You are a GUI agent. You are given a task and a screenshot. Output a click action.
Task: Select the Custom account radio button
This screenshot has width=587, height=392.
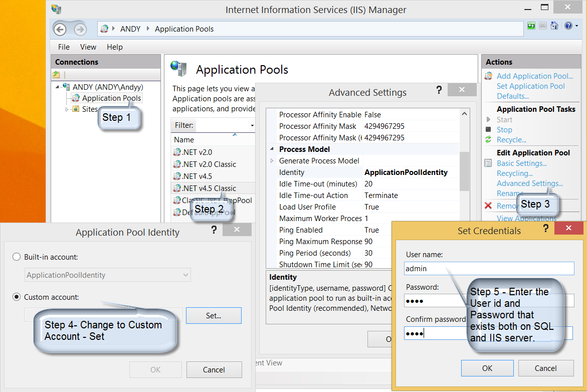[x=16, y=297]
